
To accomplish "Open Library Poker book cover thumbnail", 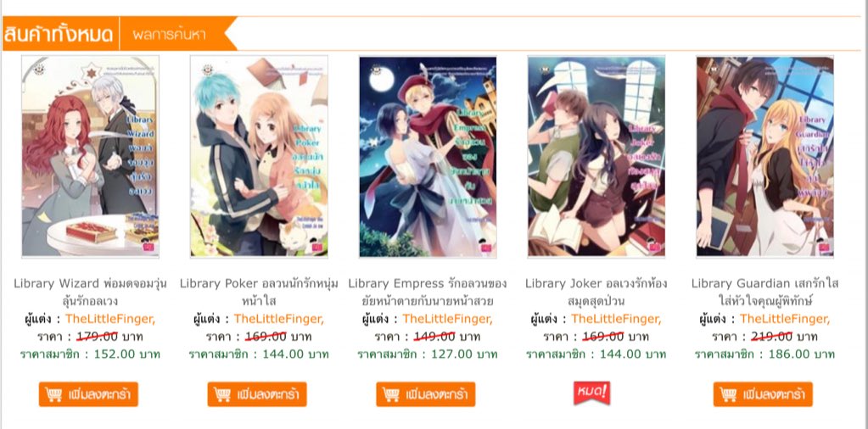I will [x=259, y=157].
